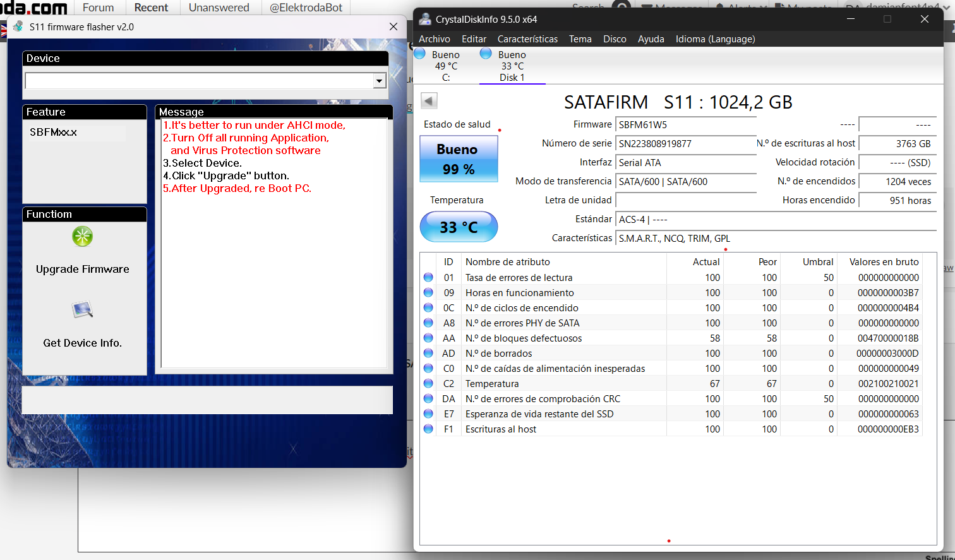Viewport: 955px width, 560px height.
Task: Select row Escrituras al host
Action: coord(671,429)
